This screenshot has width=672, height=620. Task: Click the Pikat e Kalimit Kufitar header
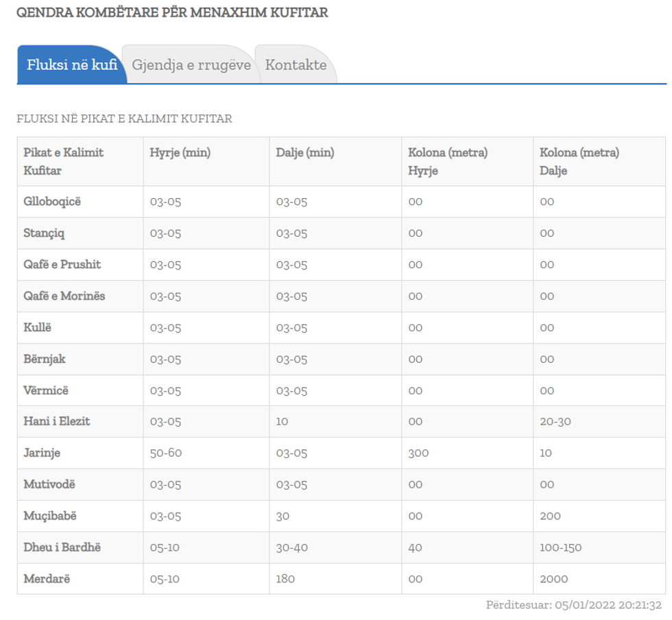pos(64,161)
